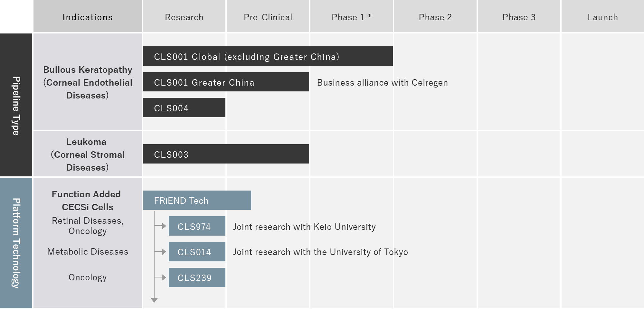Click the Indications header cell

coord(88,17)
